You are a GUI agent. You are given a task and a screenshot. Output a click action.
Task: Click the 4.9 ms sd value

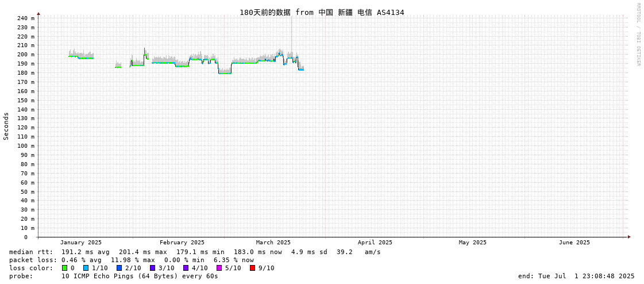[309, 252]
